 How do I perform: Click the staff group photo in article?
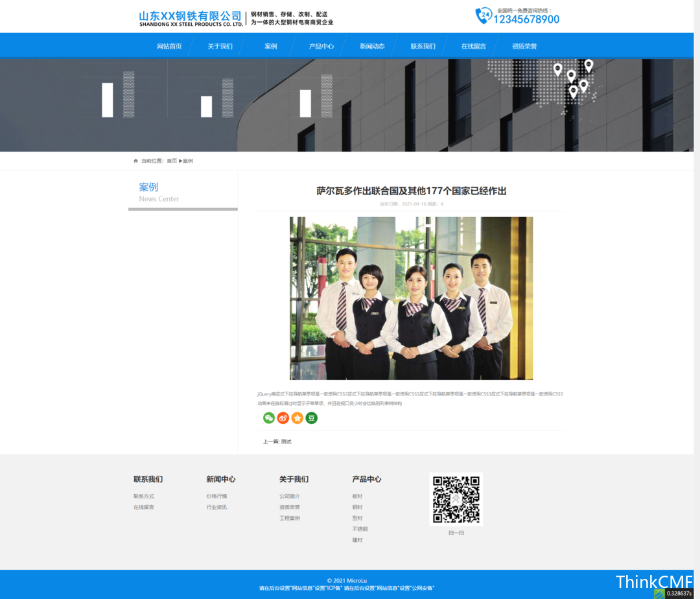pos(411,298)
